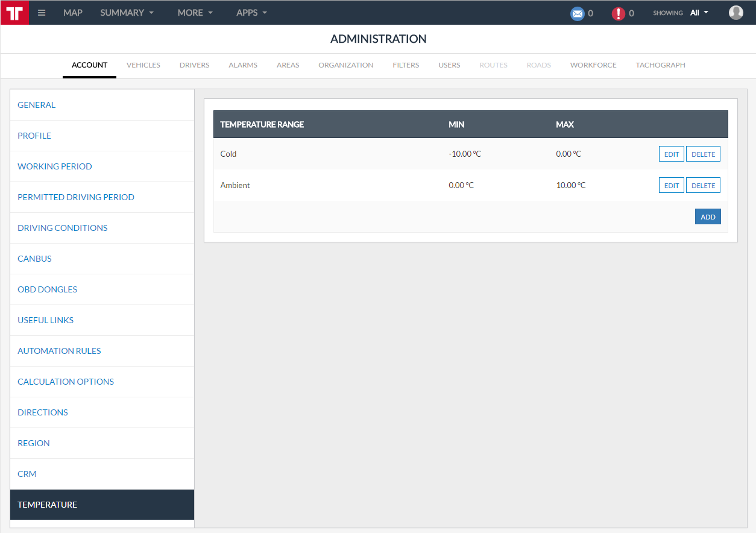Edit the Ambient temperature range
Screen dimensions: 756x533
(x=671, y=186)
